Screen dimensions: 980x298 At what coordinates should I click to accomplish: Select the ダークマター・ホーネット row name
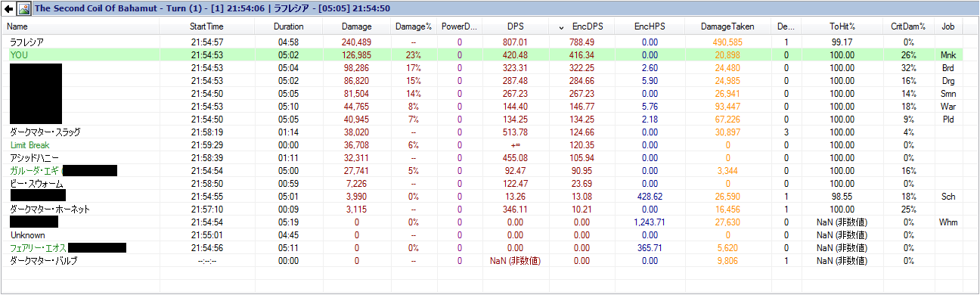50,210
